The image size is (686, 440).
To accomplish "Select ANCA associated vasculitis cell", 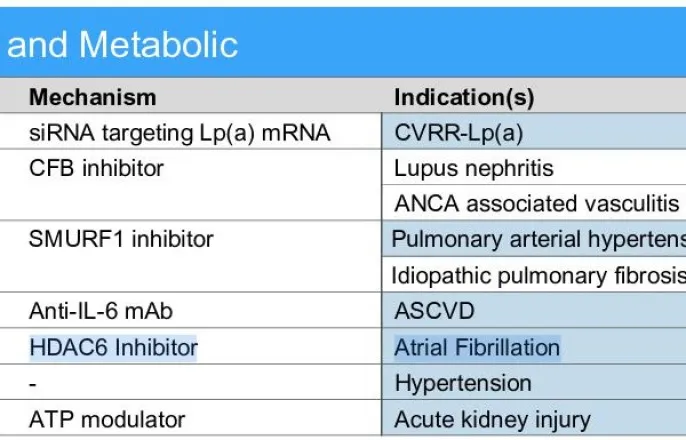I will pyautogui.click(x=536, y=204).
